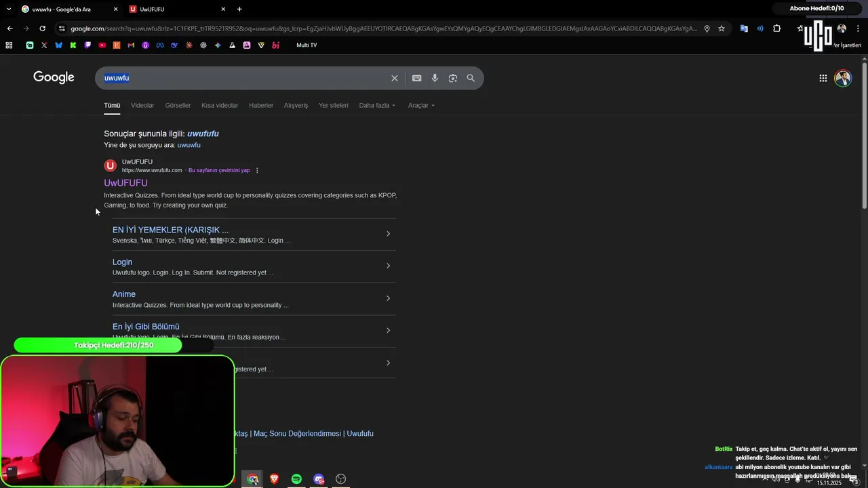Open EN İYİ YEMEKLER (KARIŞIK sitelink
Image resolution: width=868 pixels, height=488 pixels.
(170, 230)
